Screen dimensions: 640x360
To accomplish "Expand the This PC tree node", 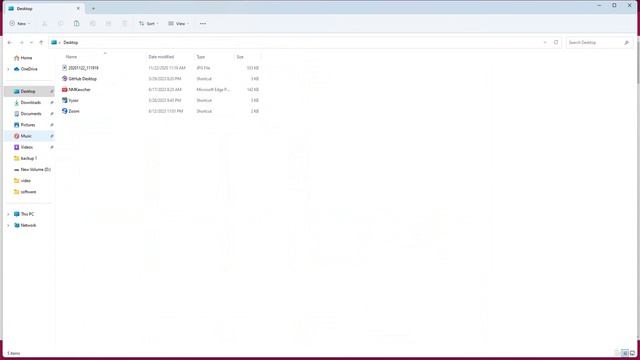I will (x=8, y=214).
